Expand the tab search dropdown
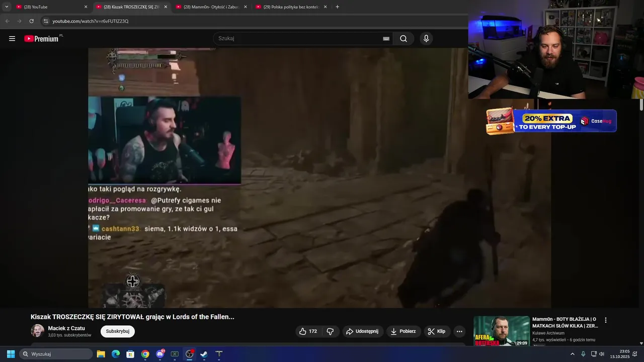 tap(7, 7)
